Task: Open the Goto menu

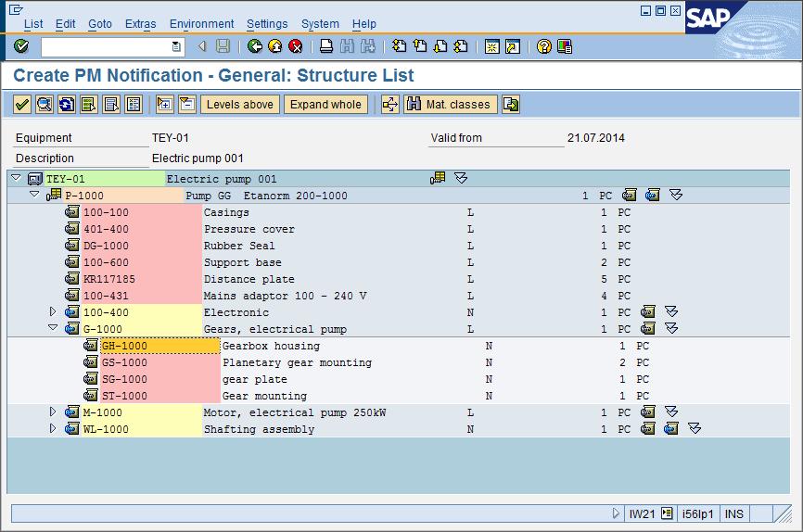Action: coord(100,24)
